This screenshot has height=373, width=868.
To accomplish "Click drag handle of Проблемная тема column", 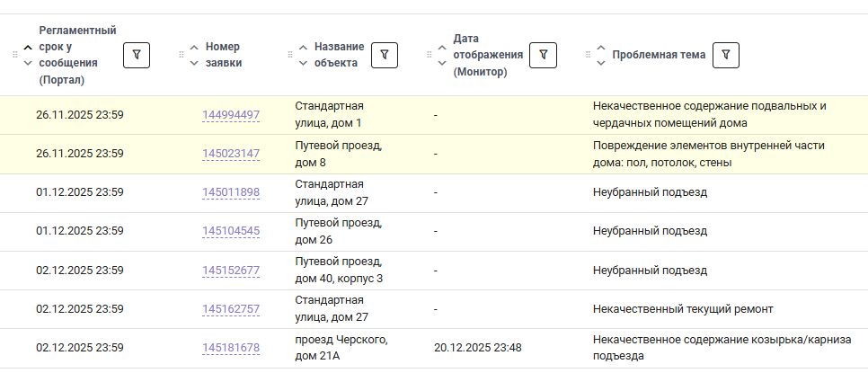I will tap(589, 55).
